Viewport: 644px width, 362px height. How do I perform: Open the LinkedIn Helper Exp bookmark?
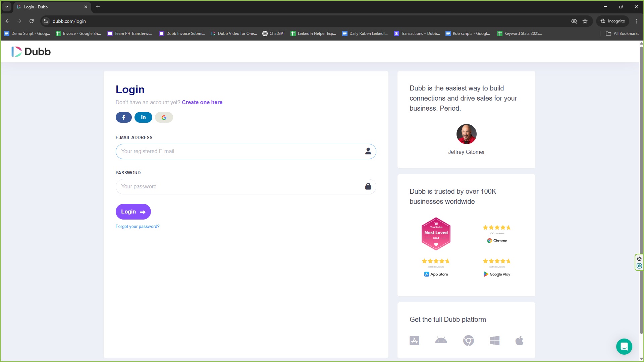click(313, 34)
